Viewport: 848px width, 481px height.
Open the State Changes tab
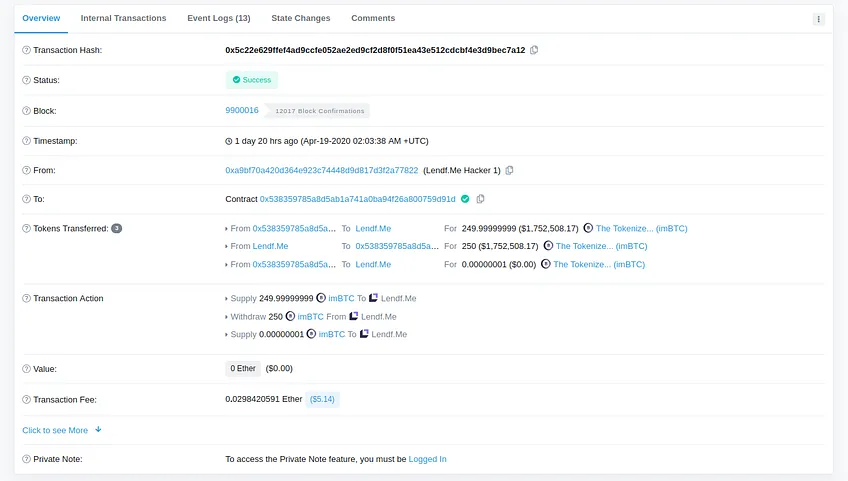pos(301,18)
